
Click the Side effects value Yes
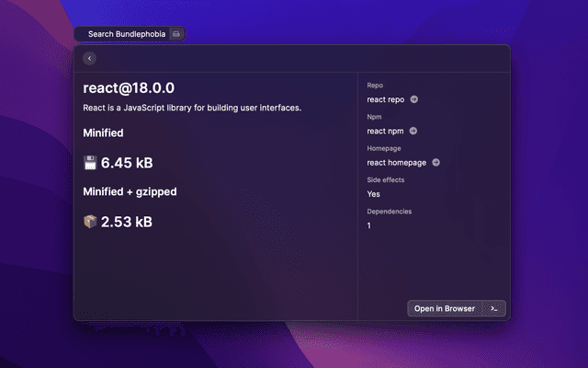click(374, 194)
